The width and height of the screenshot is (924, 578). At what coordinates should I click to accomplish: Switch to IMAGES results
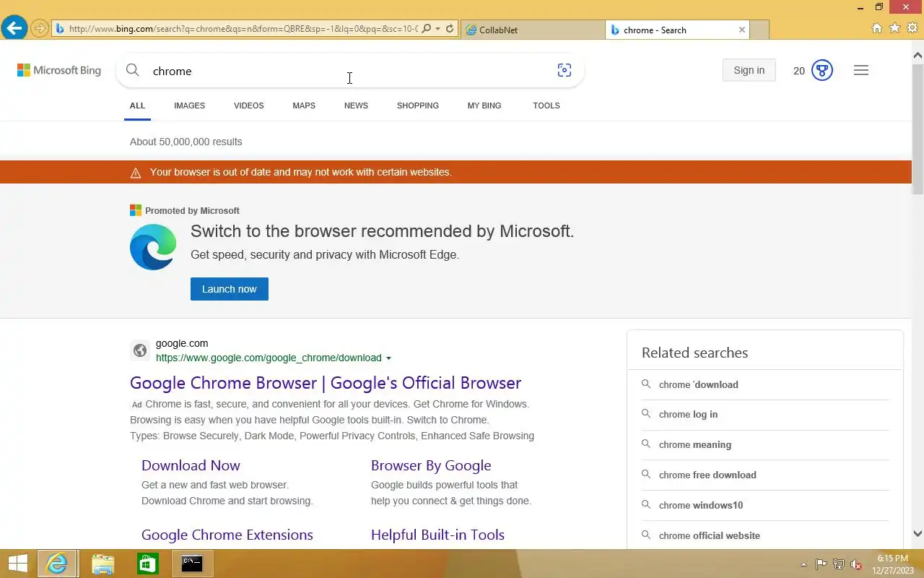pos(189,105)
